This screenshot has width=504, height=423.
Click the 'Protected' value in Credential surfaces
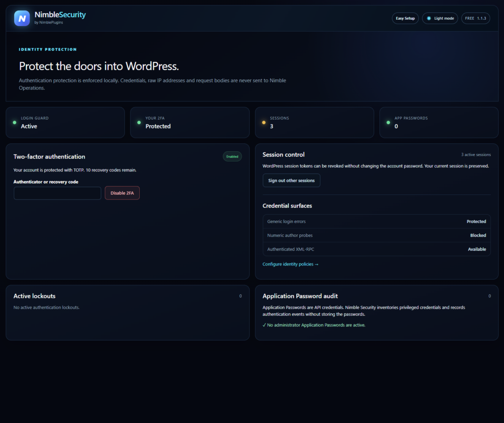[476, 221]
